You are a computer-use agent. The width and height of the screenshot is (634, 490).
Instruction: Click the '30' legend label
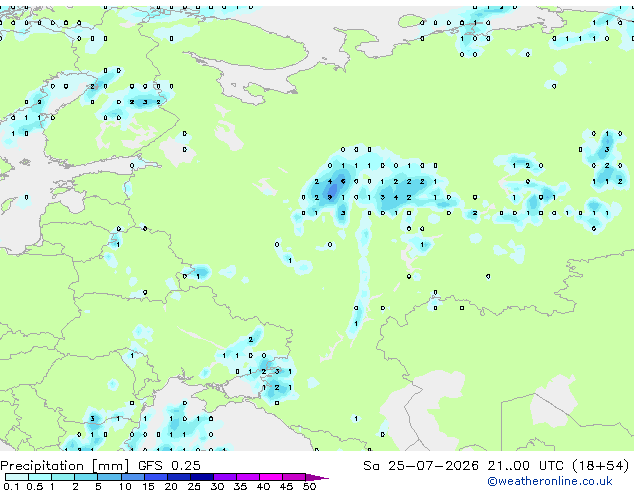click(x=217, y=486)
